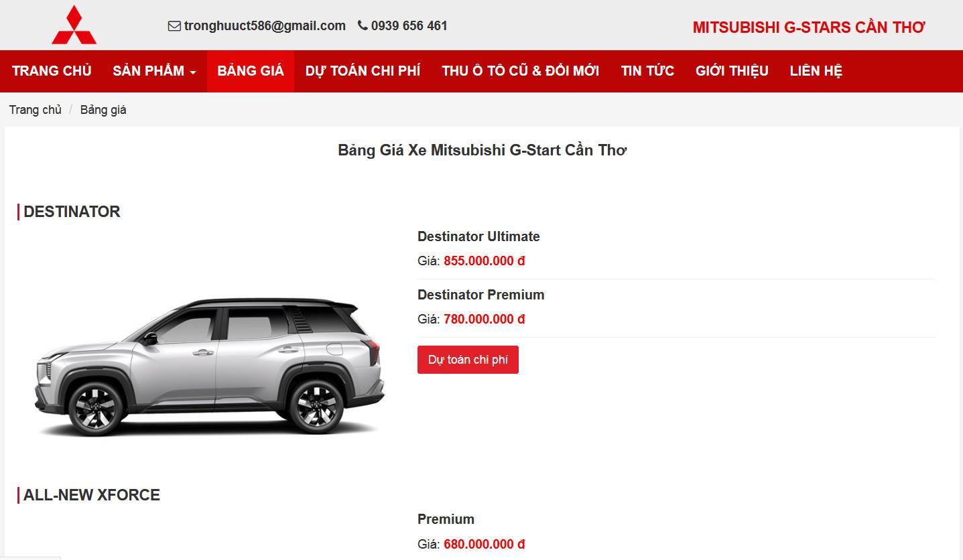
Task: Navigate to the Tin tức page
Action: point(647,71)
